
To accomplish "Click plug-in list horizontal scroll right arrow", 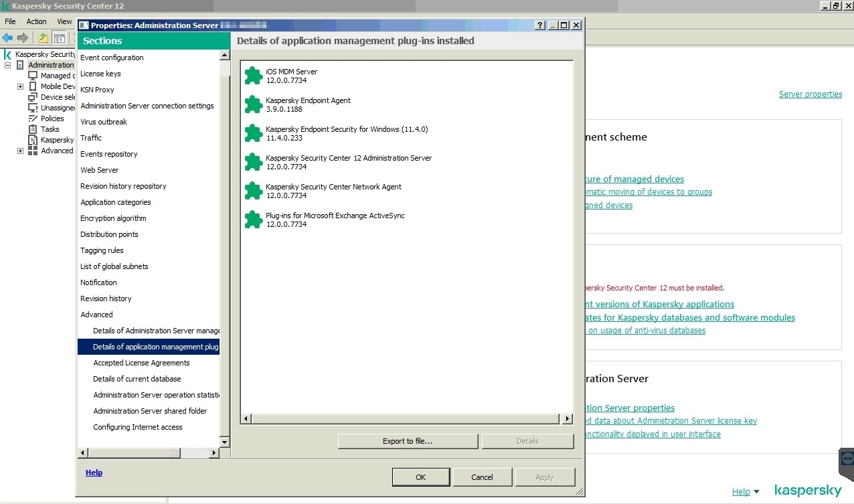I will [568, 419].
